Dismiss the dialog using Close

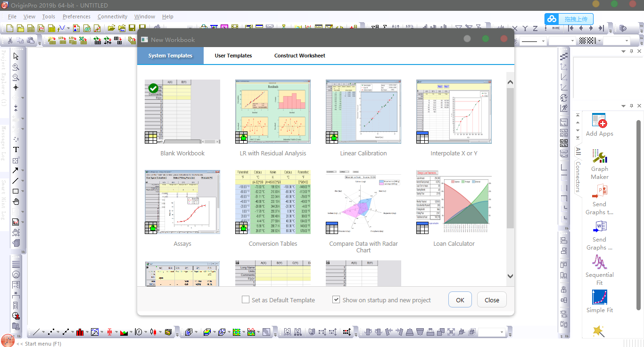491,299
